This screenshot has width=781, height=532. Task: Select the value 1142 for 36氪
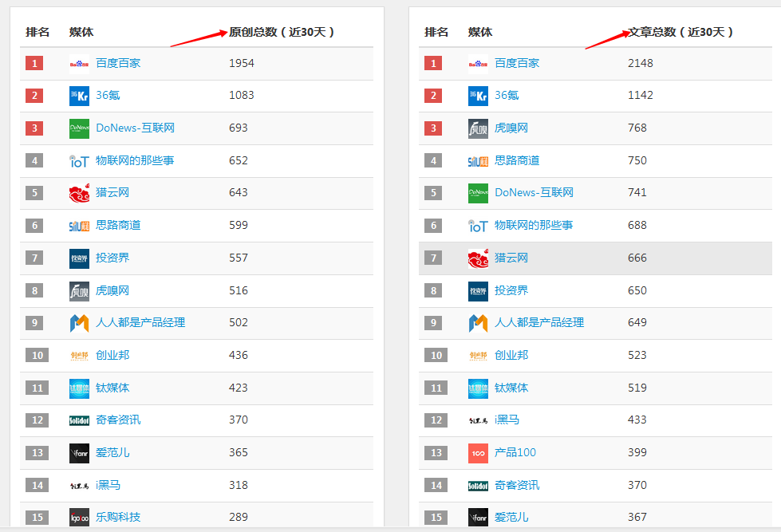[641, 95]
